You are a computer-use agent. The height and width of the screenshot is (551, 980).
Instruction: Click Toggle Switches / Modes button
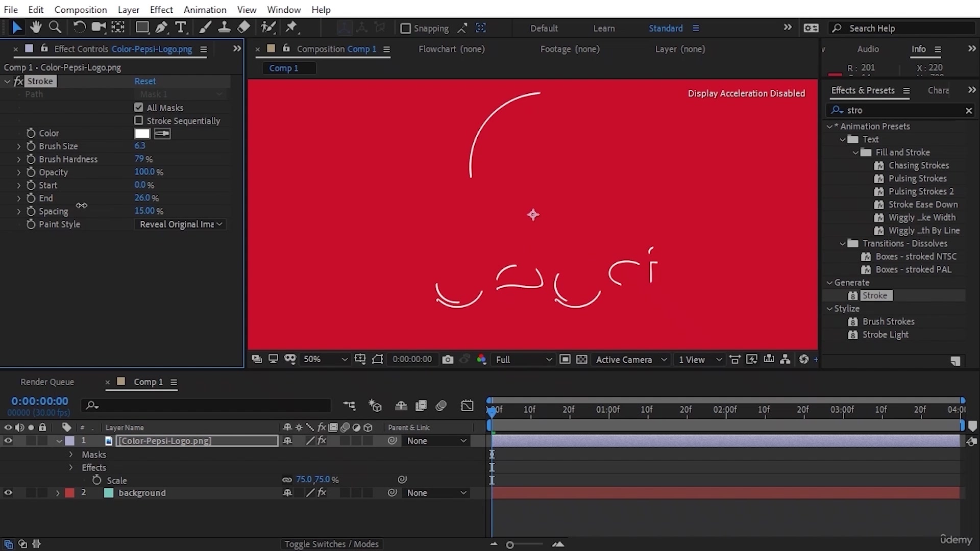point(331,544)
